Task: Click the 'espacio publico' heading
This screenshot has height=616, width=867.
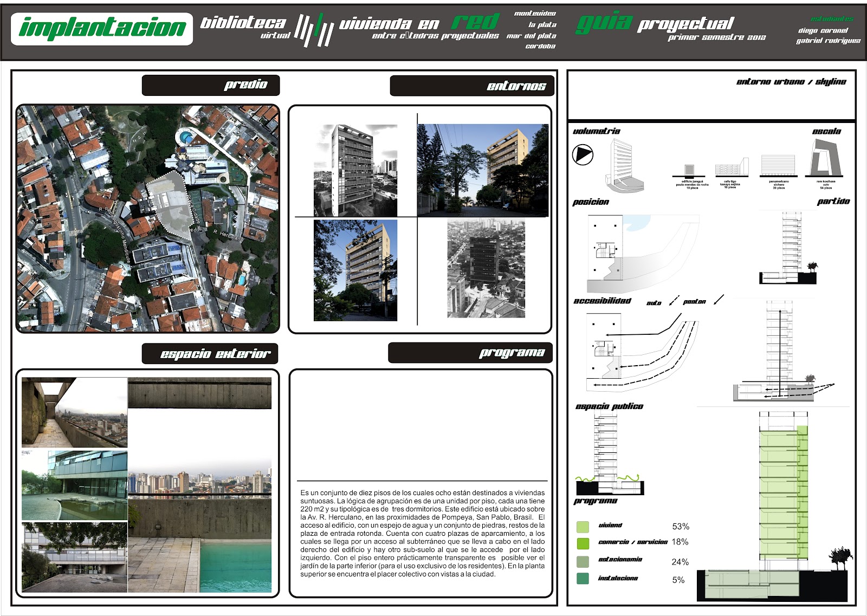Action: [609, 406]
